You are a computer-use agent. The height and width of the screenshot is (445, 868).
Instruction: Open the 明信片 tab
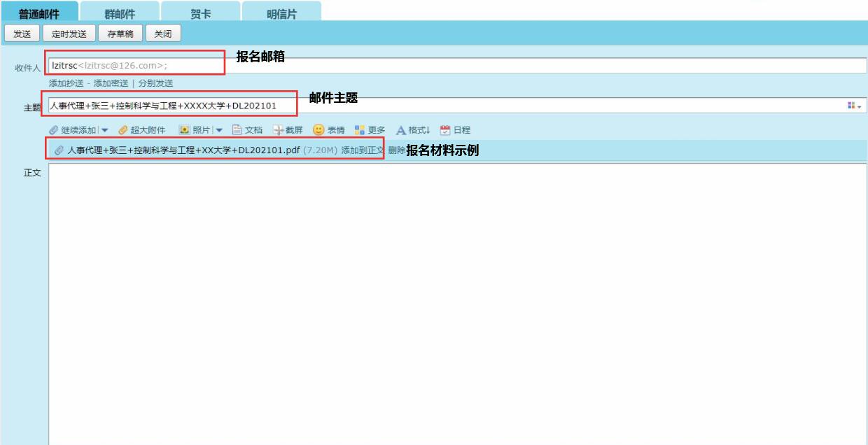(281, 14)
